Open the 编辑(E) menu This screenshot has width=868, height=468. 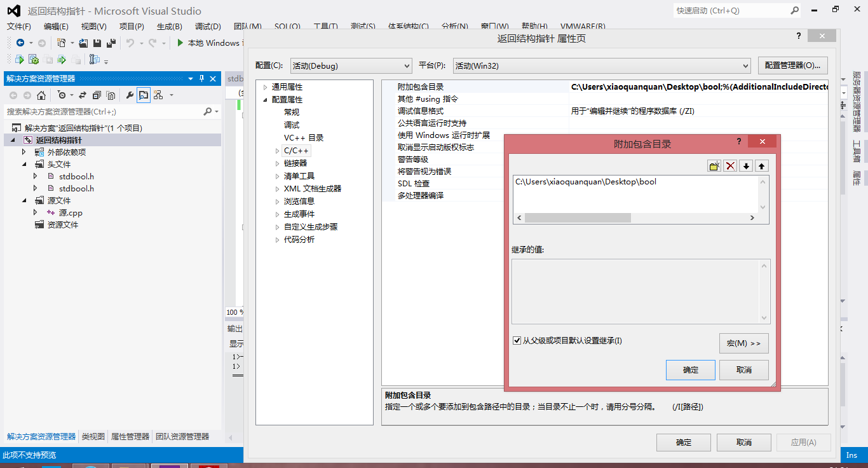pos(56,26)
